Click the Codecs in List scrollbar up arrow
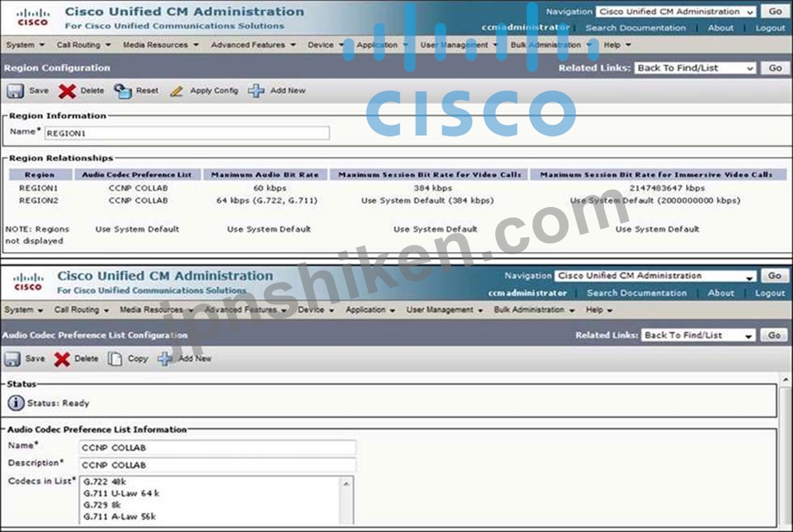 (x=346, y=484)
